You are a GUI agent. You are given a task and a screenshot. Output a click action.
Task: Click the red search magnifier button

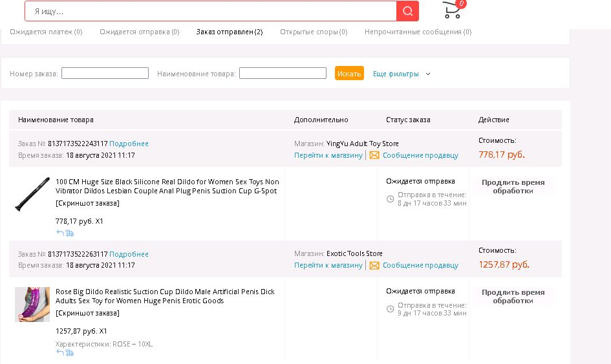pos(407,11)
